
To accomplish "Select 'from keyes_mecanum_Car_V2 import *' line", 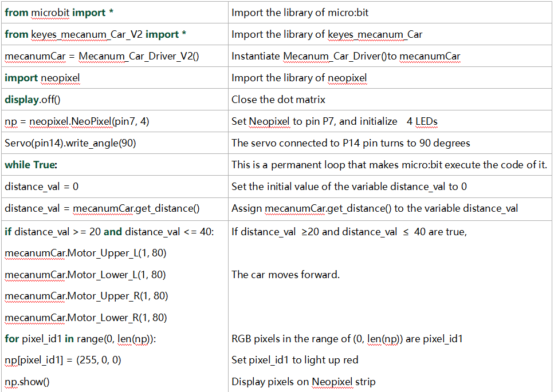I will pos(96,34).
